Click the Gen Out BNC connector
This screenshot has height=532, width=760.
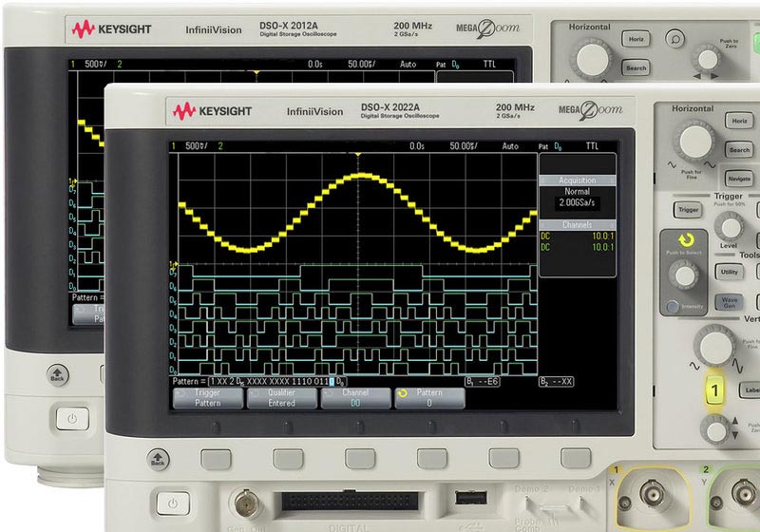[246, 503]
